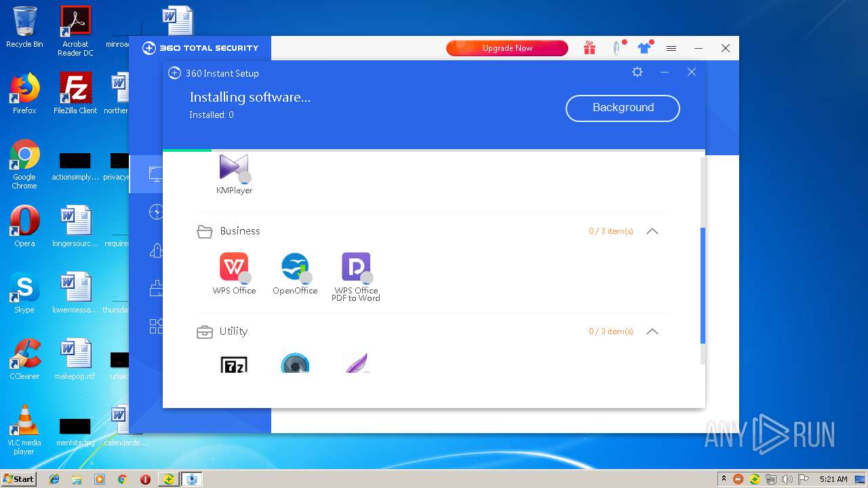Open Internet Explorer from taskbar
Screen dimensions: 868x488
point(54,479)
